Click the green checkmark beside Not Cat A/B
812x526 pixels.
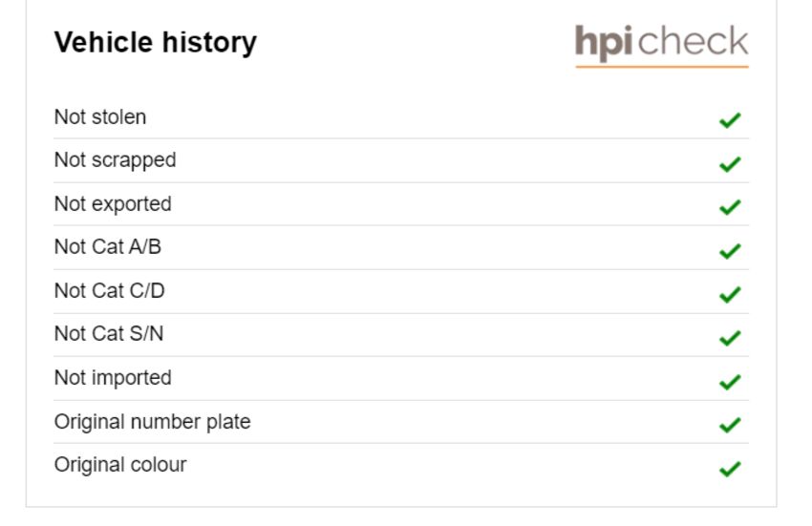point(730,251)
